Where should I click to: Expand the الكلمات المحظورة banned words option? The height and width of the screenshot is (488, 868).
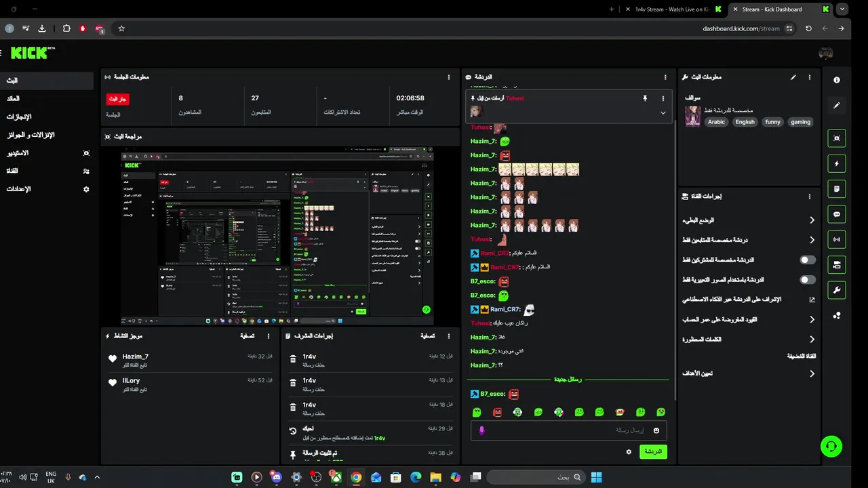pos(749,339)
